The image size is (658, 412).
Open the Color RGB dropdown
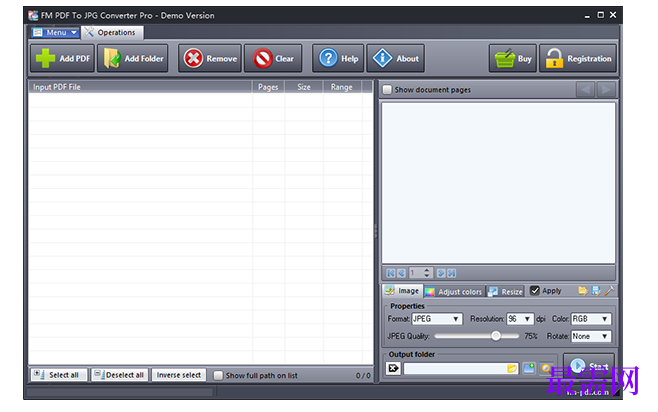point(591,319)
